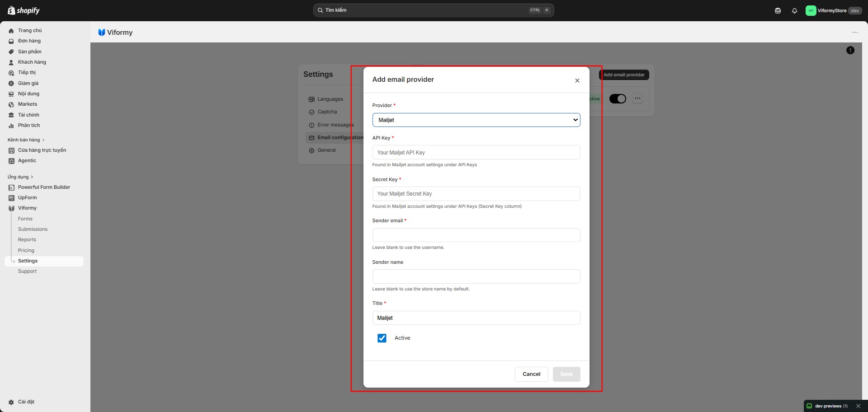Open the Provider dropdown showing Mailjet
Viewport: 868px width, 412px height.
(476, 120)
